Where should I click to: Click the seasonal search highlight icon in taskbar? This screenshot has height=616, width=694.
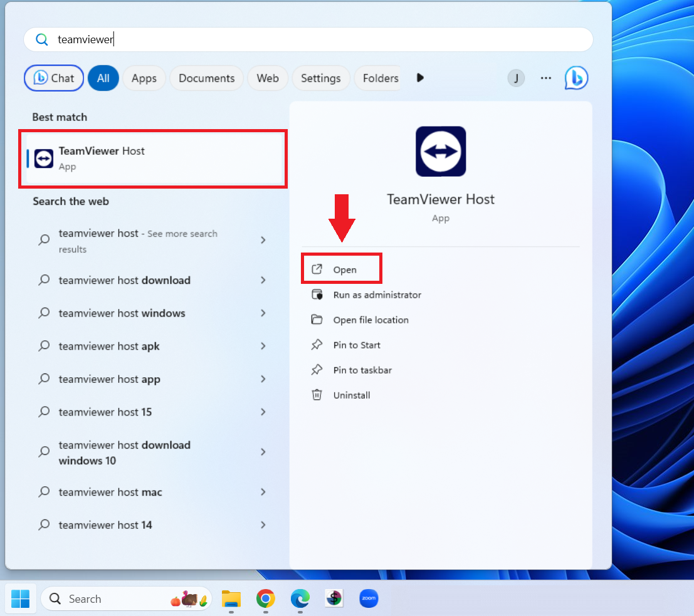pos(189,598)
